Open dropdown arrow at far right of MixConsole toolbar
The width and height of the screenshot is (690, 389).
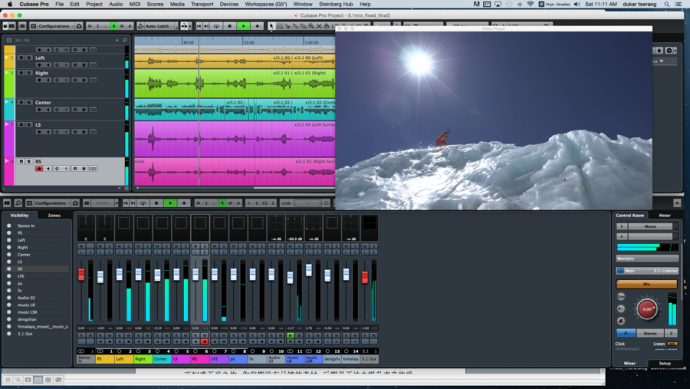point(677,203)
